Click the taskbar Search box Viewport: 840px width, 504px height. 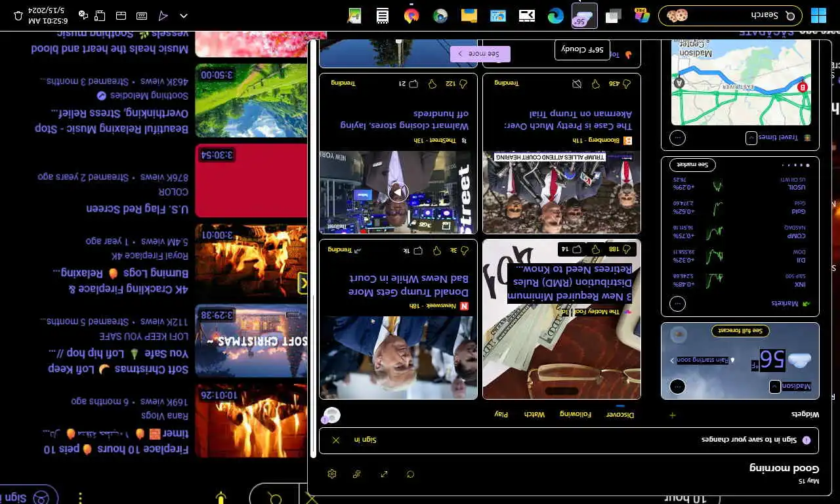730,15
